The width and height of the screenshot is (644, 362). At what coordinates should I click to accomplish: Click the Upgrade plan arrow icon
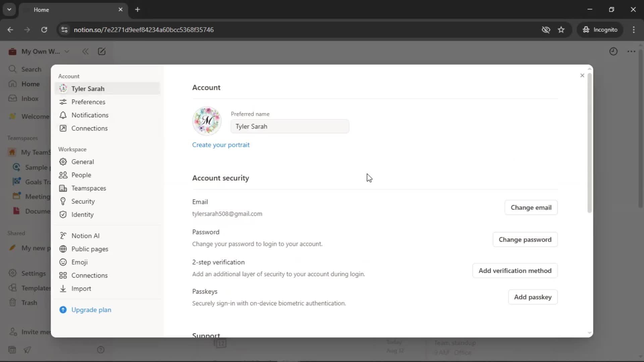tap(63, 310)
